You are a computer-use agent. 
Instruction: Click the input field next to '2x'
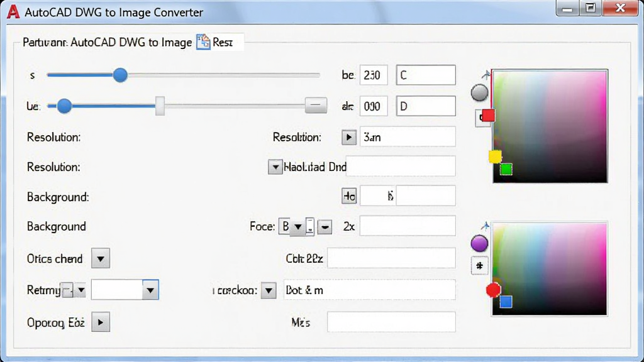point(408,226)
